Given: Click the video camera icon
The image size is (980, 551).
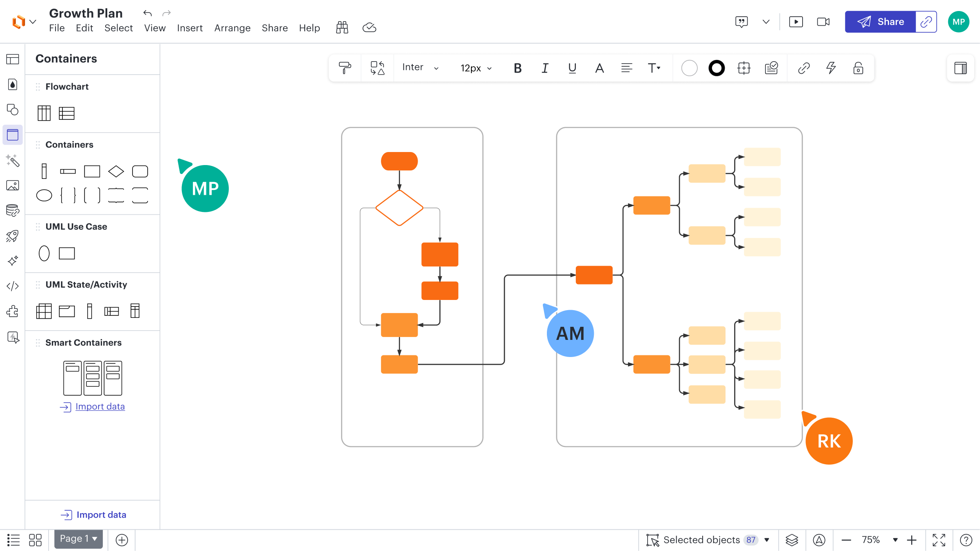Looking at the screenshot, I should (x=823, y=22).
